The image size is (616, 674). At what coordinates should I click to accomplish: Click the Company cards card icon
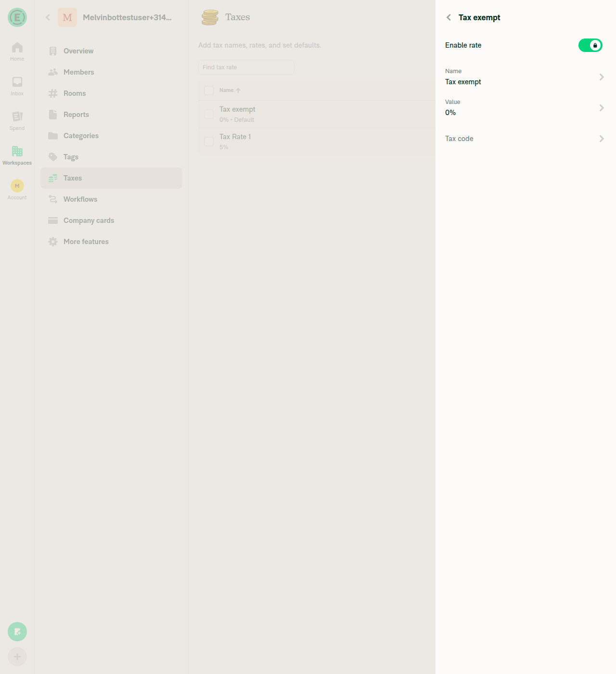coord(53,220)
